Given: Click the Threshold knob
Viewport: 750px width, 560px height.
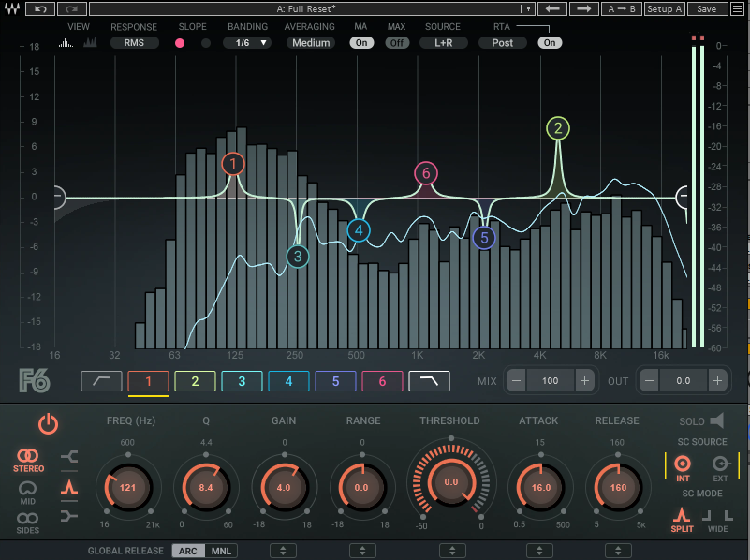Looking at the screenshot, I should coord(451,481).
